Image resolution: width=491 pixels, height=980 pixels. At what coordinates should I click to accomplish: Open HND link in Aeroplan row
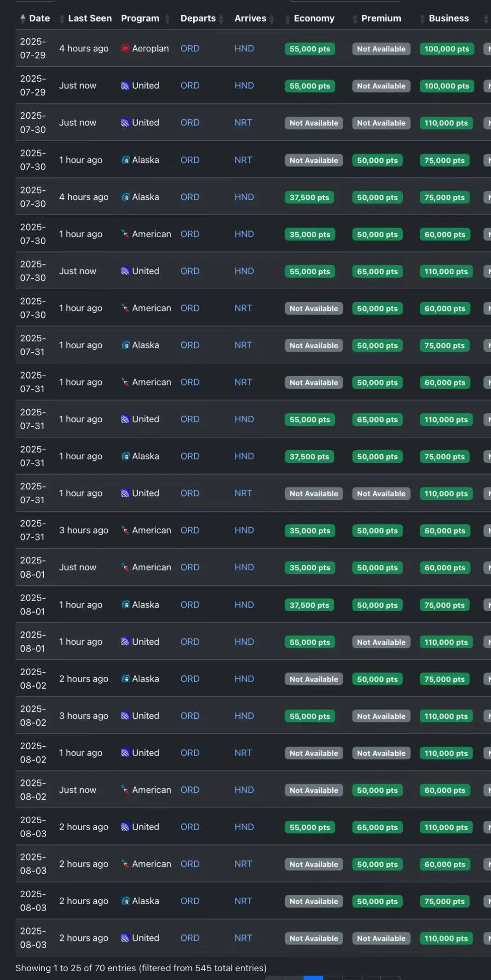pyautogui.click(x=244, y=48)
